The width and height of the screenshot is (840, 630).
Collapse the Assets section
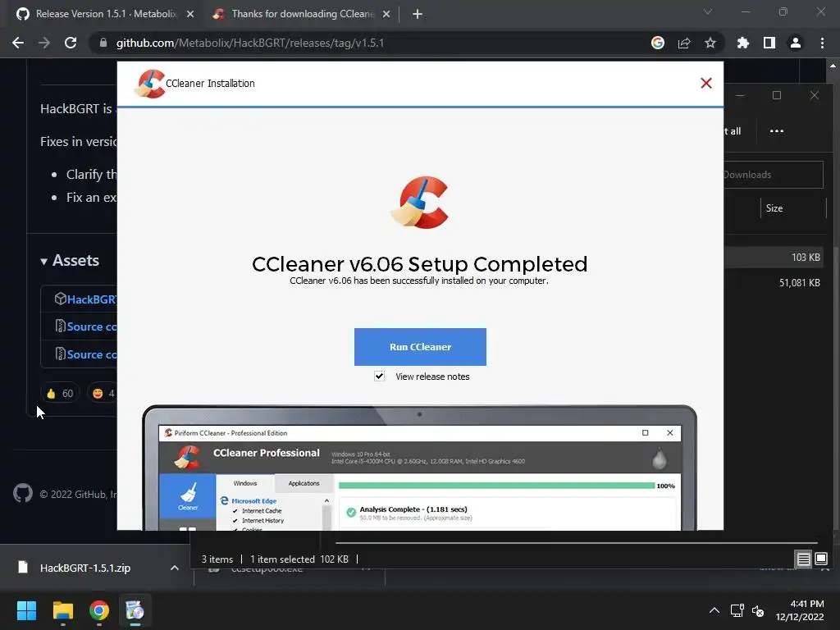70,261
